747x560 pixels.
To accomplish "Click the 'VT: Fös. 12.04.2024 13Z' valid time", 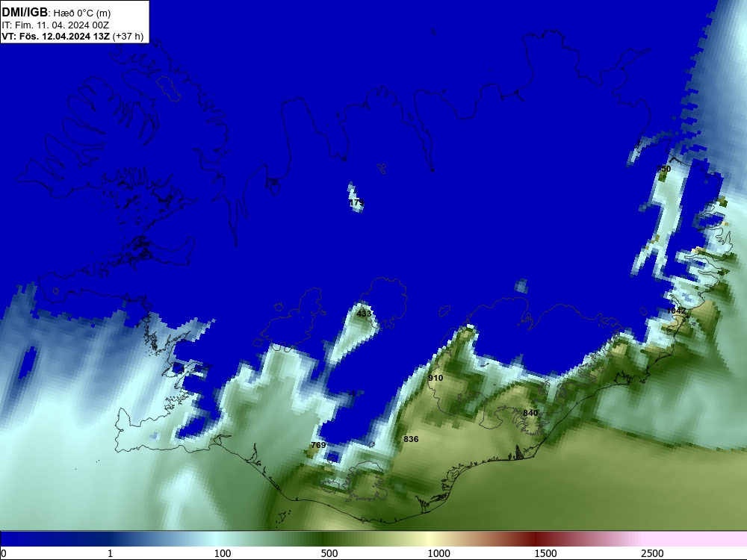I will click(56, 37).
